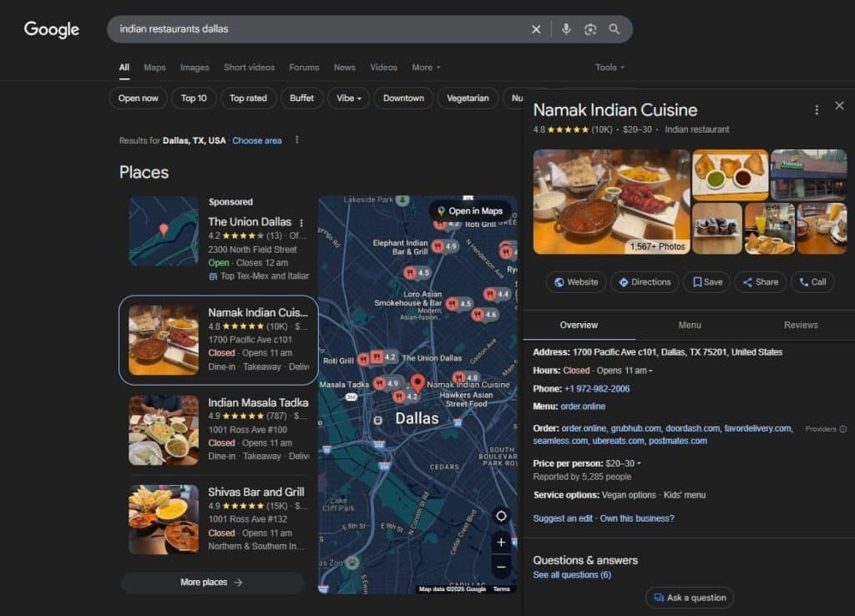This screenshot has height=616, width=855.
Task: Open Shivas Bar and Grill photo thumbnail
Action: coord(164,519)
